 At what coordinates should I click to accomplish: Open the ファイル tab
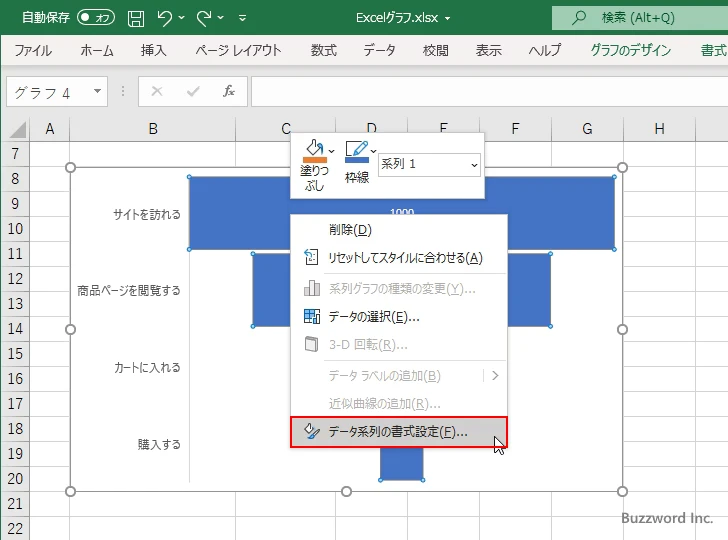(x=33, y=50)
